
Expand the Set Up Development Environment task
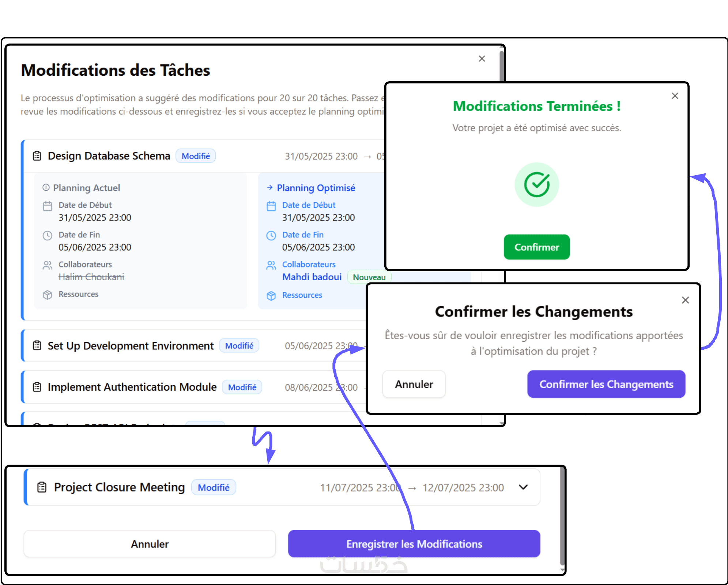coord(131,346)
